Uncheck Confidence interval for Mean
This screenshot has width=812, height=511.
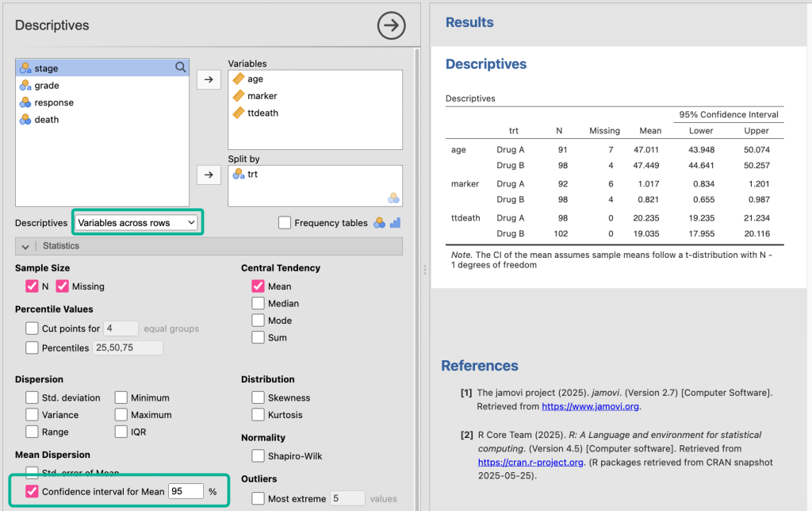[x=32, y=491]
